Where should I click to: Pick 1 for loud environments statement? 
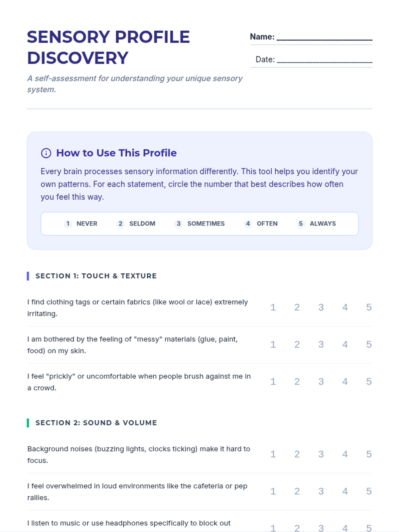(x=273, y=491)
